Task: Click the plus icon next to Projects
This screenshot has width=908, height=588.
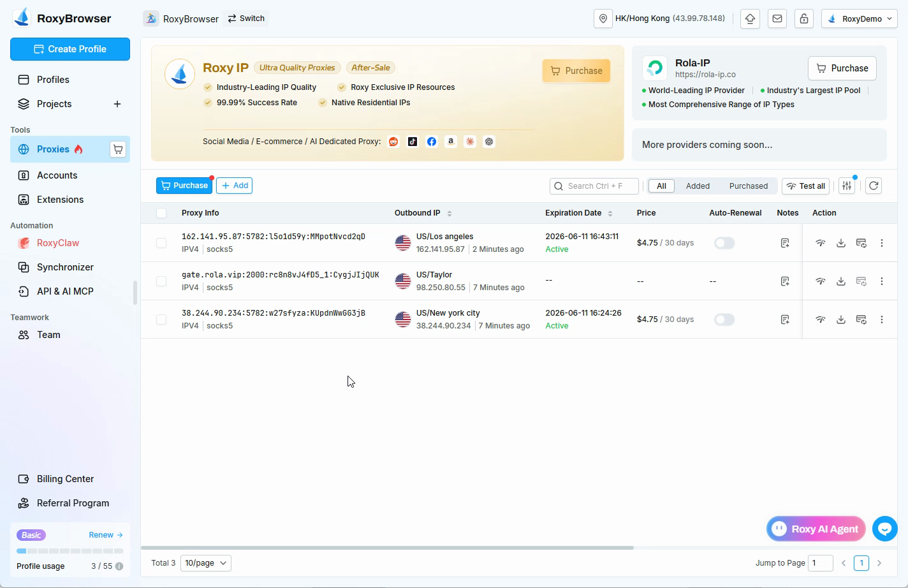Action: click(x=117, y=104)
